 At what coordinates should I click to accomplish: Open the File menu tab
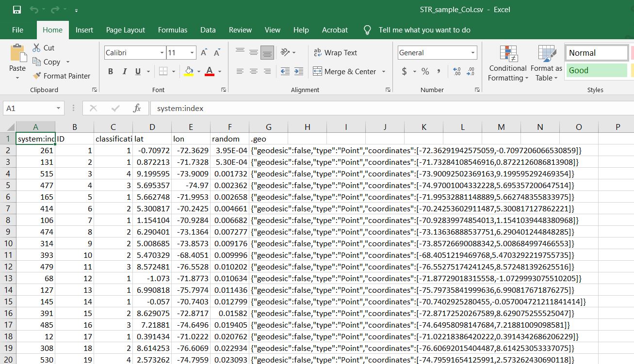click(x=17, y=30)
